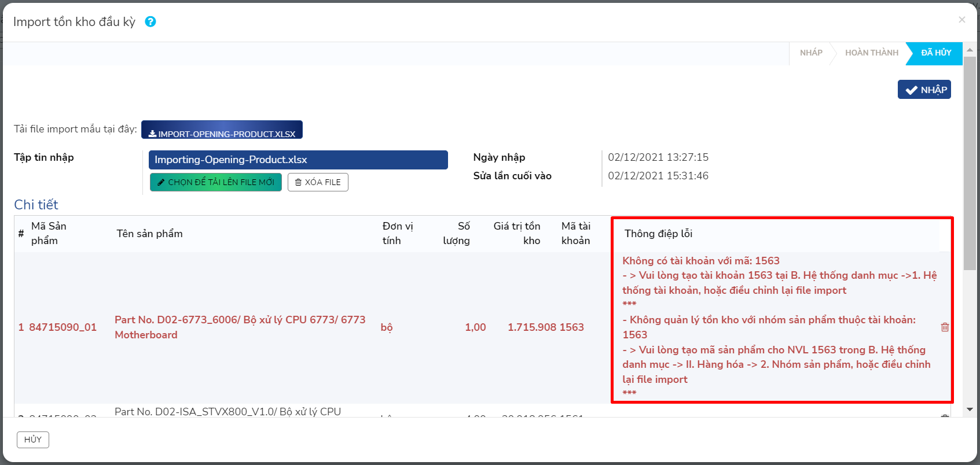Screen dimensions: 980x465
Task: Select the ĐÃ HỦY status tab
Action: coord(936,53)
